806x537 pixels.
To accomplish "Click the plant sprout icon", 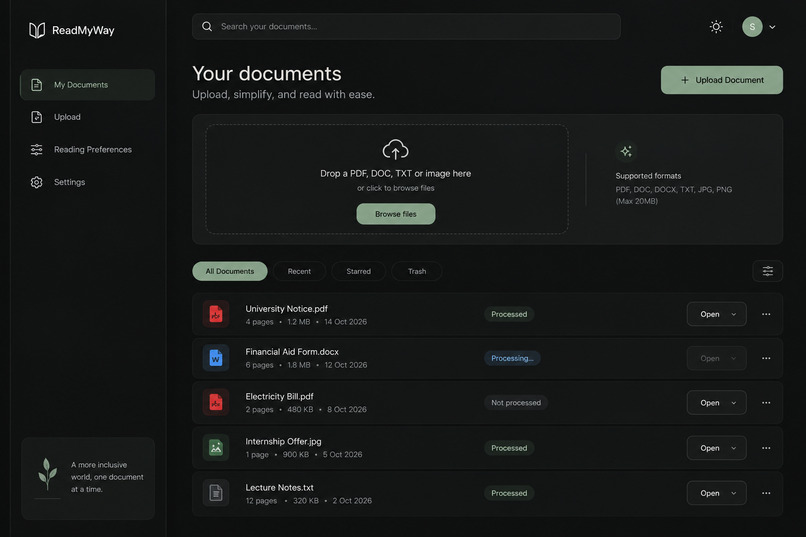I will [x=47, y=474].
